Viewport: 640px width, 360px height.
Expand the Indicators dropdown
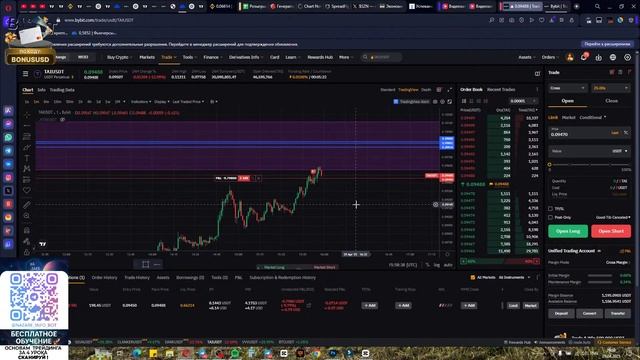pyautogui.click(x=141, y=102)
